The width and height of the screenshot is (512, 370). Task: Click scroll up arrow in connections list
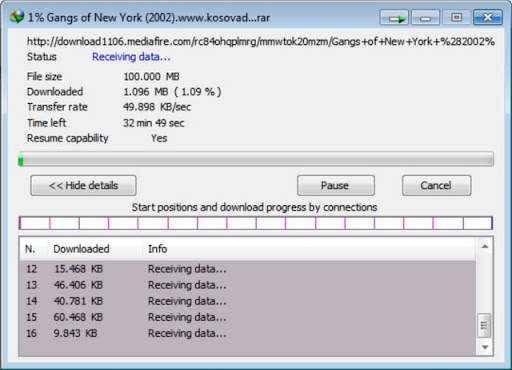pos(485,247)
